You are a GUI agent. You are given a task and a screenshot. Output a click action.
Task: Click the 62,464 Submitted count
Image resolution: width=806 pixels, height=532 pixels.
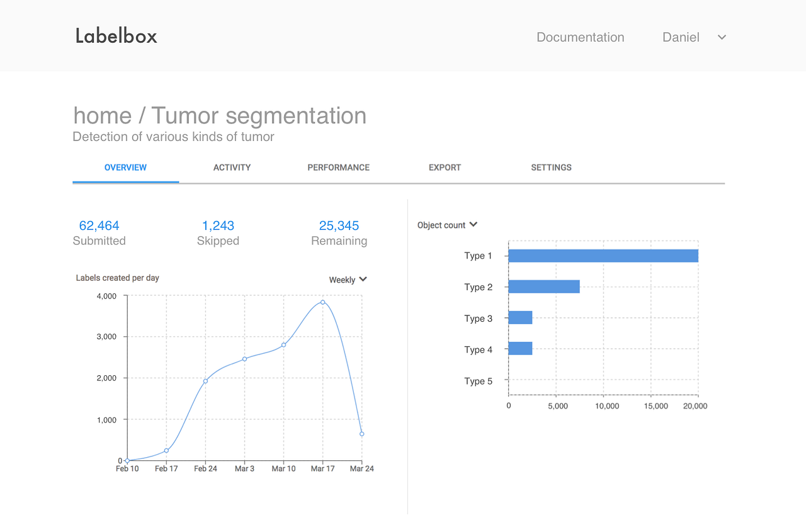pos(99,225)
